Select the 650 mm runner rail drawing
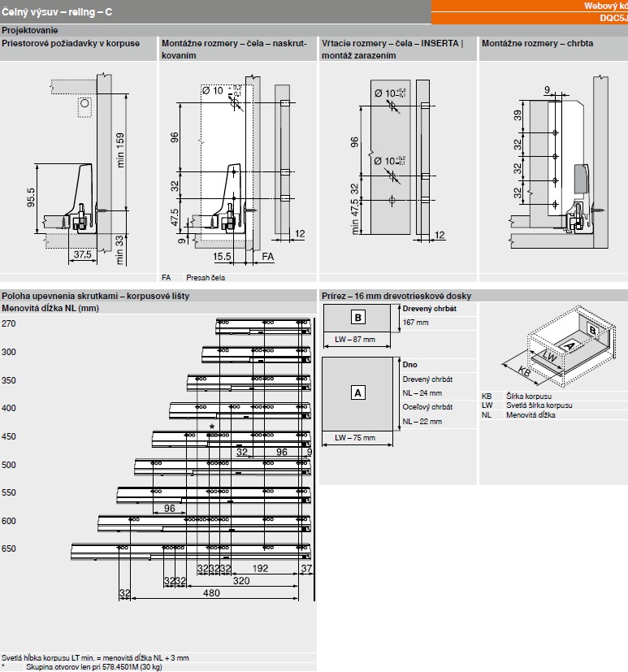 (191, 550)
